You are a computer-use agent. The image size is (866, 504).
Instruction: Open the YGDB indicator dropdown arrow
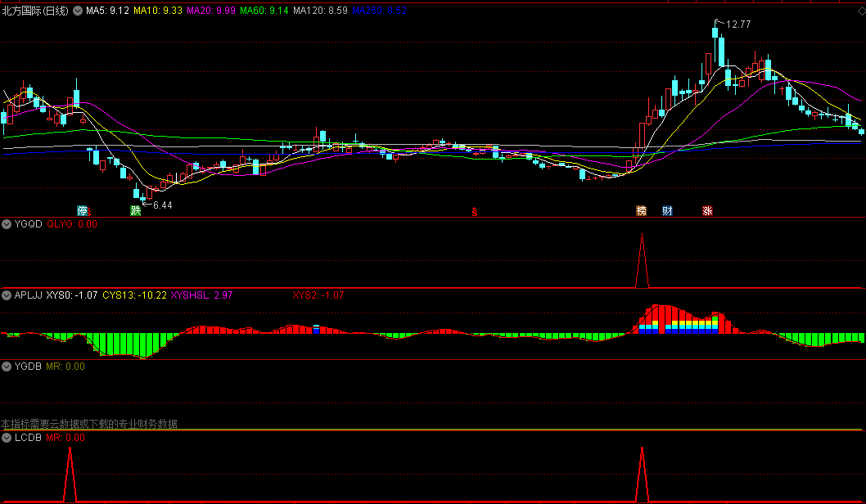click(7, 367)
